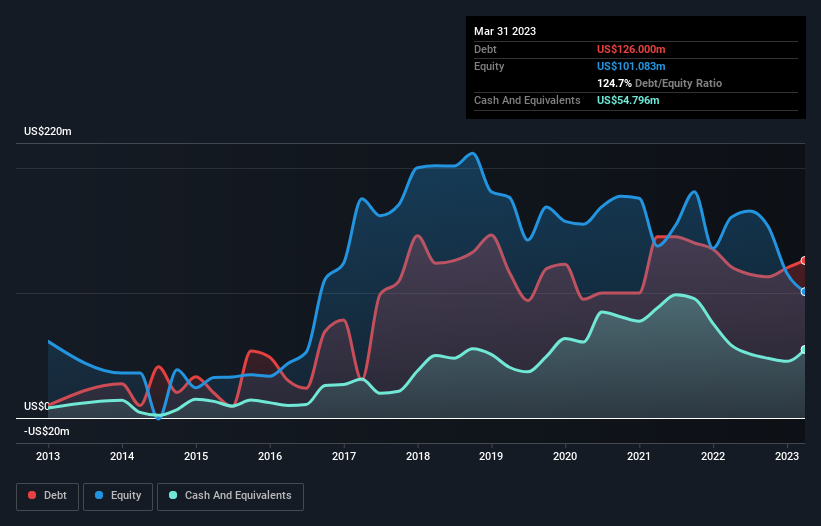821x526 pixels.
Task: Click the US$220m y-axis label
Action: pos(48,131)
